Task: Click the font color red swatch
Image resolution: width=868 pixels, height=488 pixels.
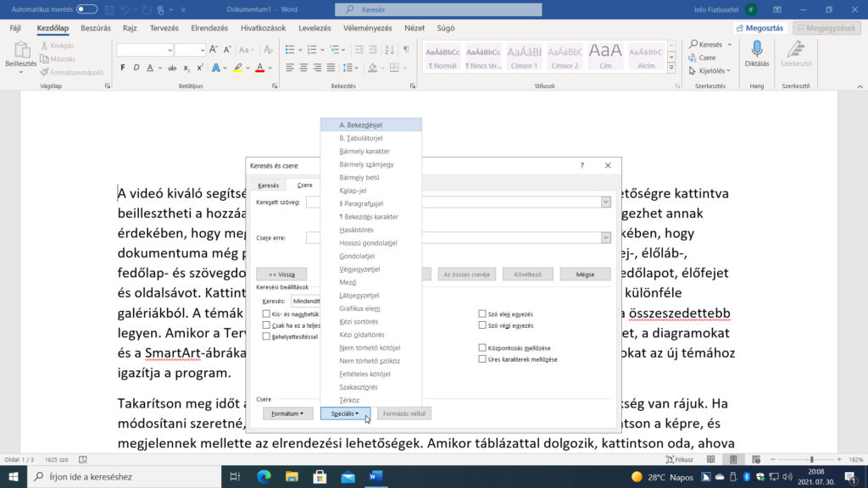Action: [259, 68]
